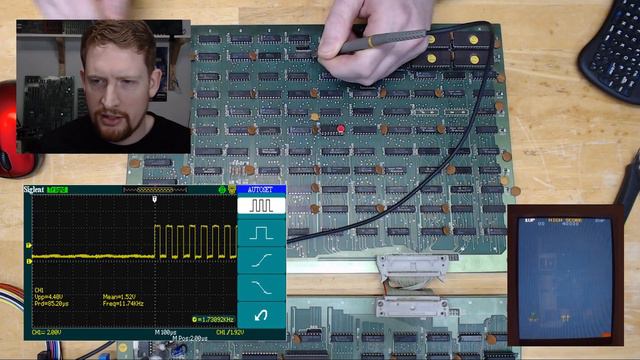Choose the falling edge autoset icon

(x=261, y=288)
